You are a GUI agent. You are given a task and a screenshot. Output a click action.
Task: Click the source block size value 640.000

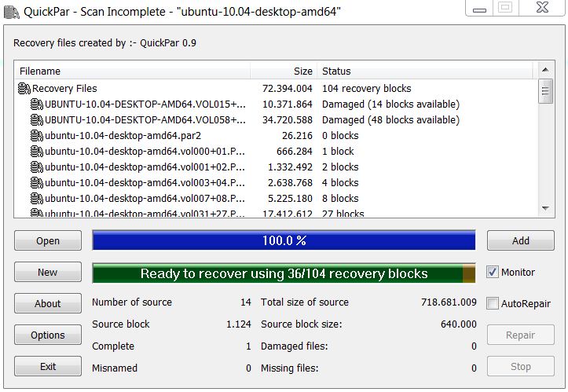pyautogui.click(x=459, y=324)
